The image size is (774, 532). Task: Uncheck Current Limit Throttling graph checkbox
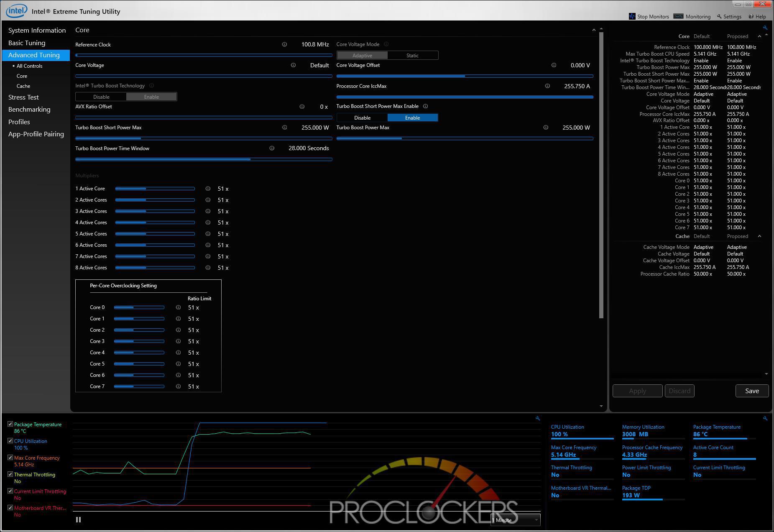coord(10,491)
